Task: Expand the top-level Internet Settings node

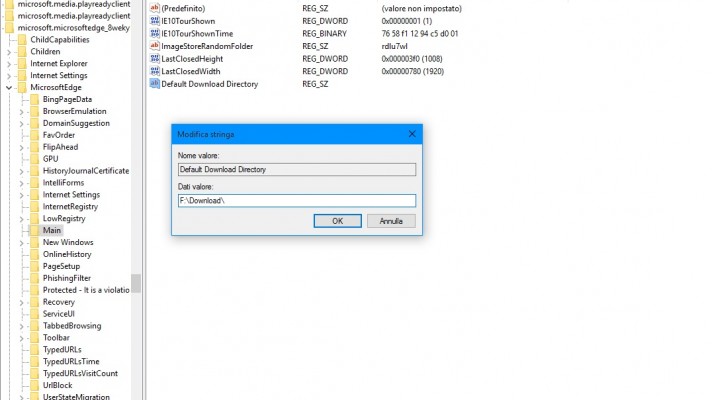Action: 9,76
